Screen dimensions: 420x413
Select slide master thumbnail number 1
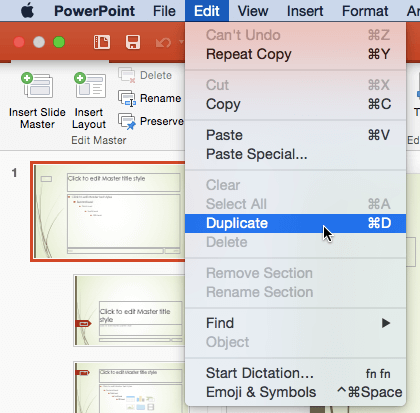point(108,211)
